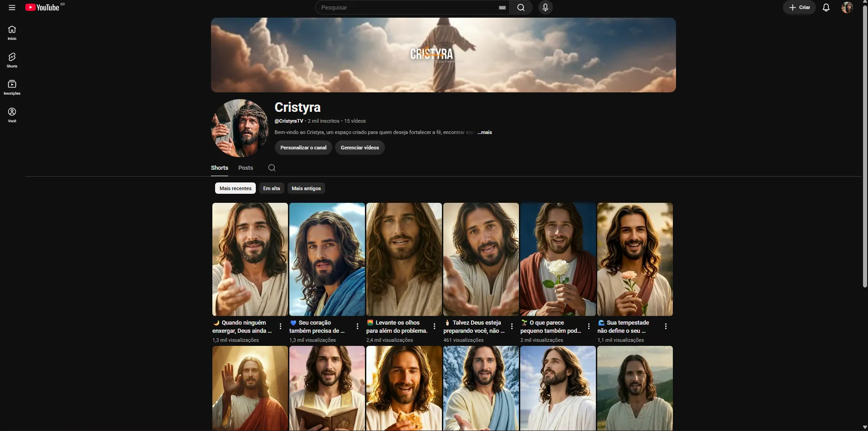This screenshot has width=868, height=431.
Task: Open the Cristyra channel profile picture
Action: (240, 128)
